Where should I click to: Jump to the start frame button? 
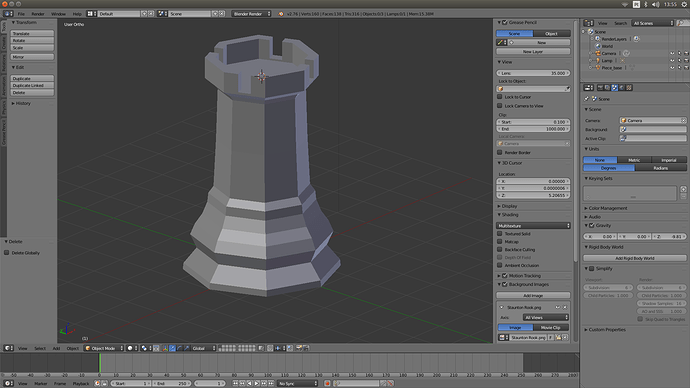click(235, 383)
